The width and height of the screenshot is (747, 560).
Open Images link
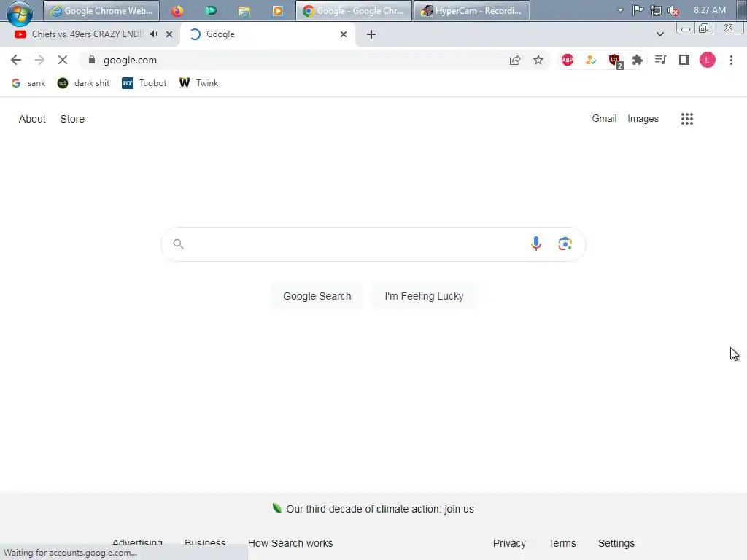(643, 119)
